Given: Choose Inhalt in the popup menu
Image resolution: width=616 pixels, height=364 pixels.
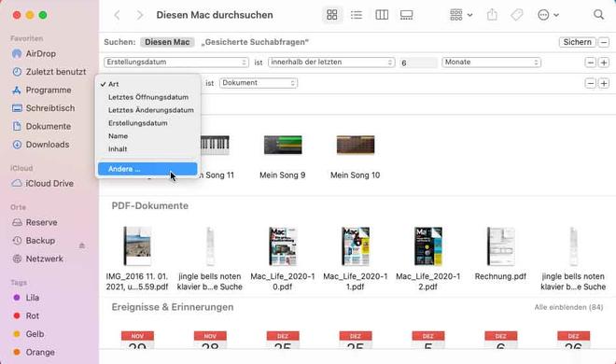Looking at the screenshot, I should click(147, 148).
